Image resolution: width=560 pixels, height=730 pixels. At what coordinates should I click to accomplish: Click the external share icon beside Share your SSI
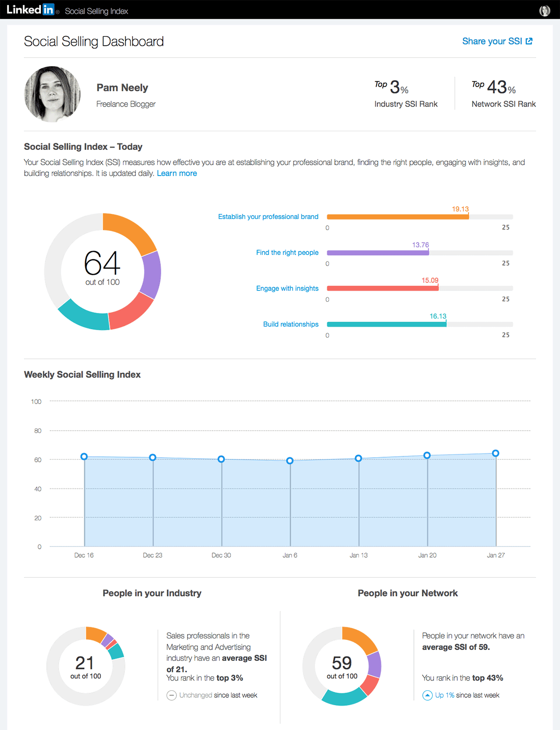point(529,41)
